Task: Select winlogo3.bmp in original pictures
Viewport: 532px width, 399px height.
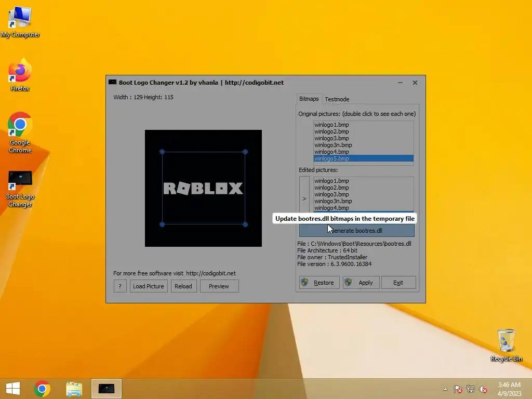Action: click(x=363, y=138)
